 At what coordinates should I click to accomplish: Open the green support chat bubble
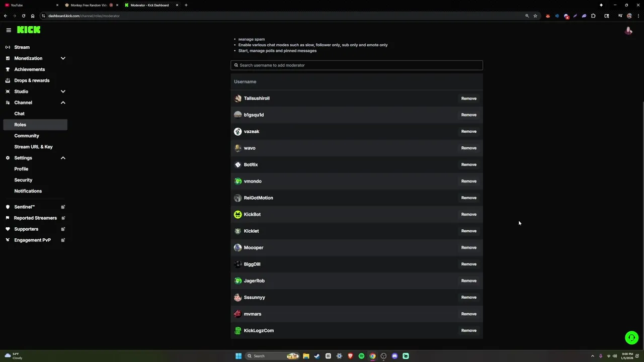631,338
